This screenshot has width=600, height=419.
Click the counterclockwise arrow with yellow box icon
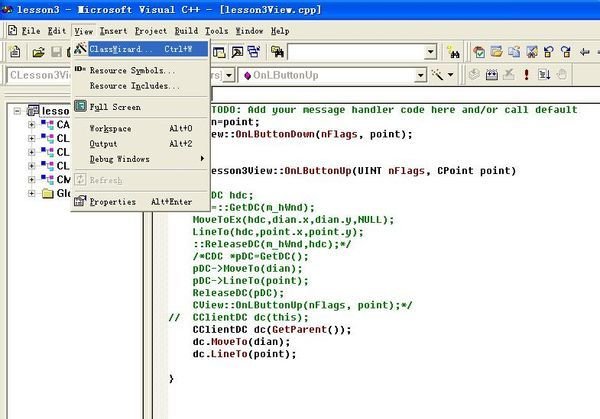549,52
